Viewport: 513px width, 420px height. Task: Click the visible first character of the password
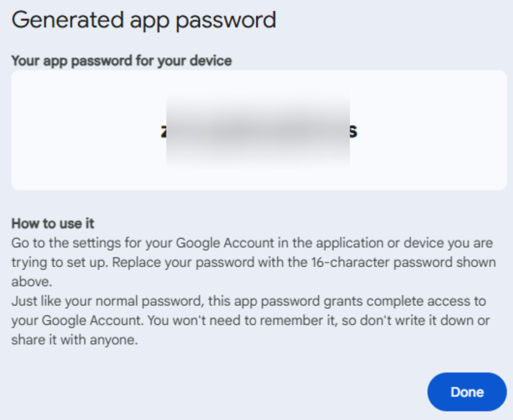pos(163,131)
